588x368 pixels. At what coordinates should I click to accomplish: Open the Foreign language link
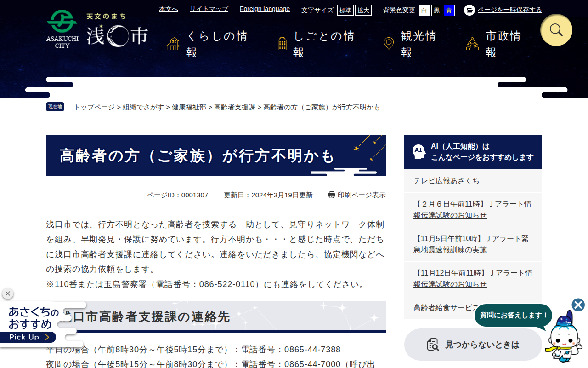(x=265, y=9)
